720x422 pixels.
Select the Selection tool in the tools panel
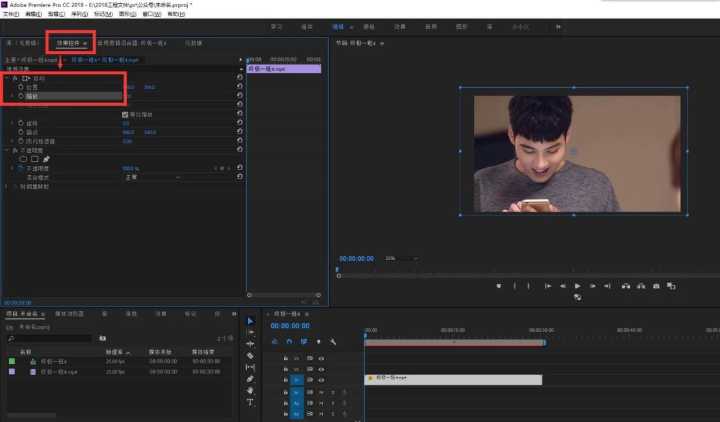tap(250, 321)
